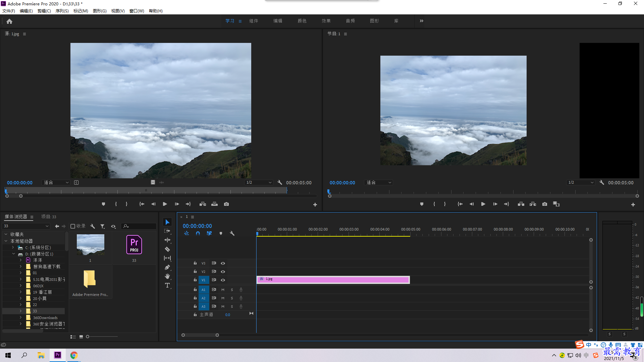Viewport: 644px width, 362px height.
Task: Click Insert button in source monitor
Action: click(x=203, y=204)
